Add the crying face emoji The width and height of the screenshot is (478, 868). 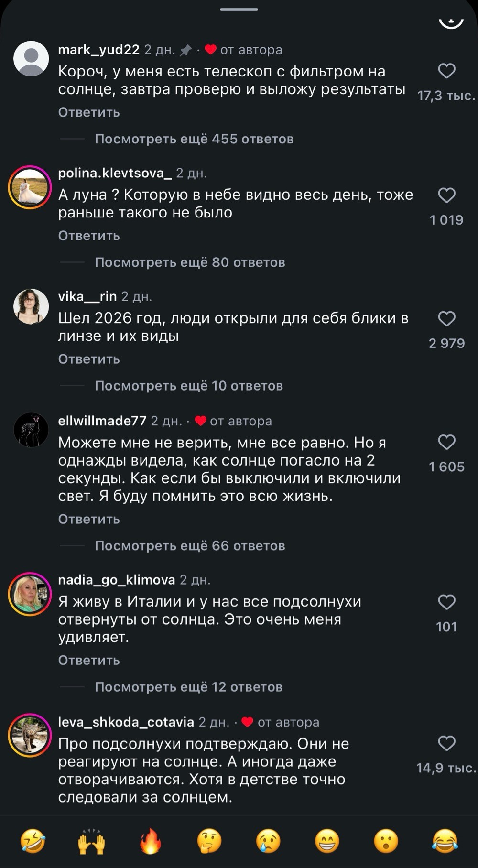point(268,841)
